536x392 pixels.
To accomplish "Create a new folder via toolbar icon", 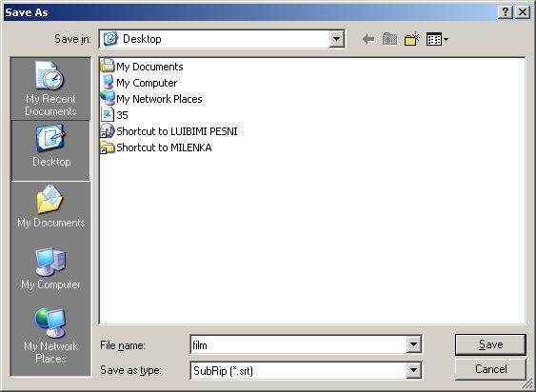I will 412,39.
